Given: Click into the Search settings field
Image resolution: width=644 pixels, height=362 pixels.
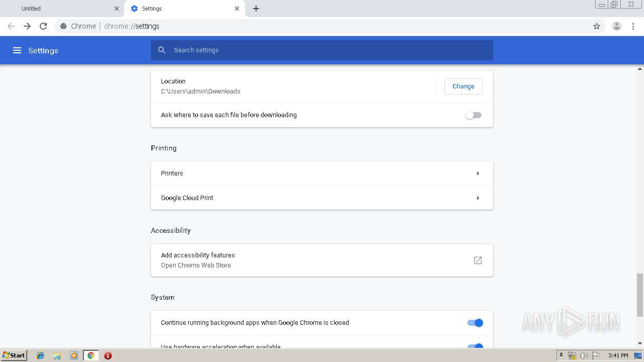Looking at the screenshot, I should [322, 50].
